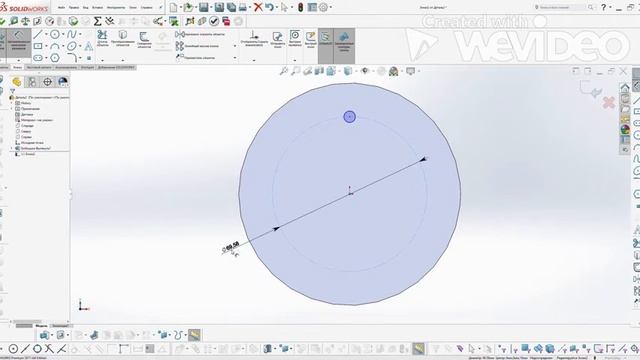Open the Undo dropdown arrow

pos(276,7)
